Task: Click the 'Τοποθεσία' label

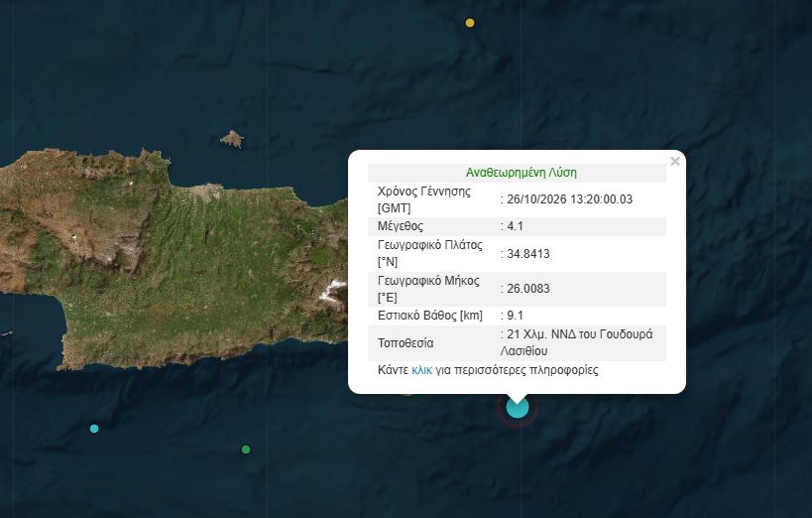Action: pos(406,343)
